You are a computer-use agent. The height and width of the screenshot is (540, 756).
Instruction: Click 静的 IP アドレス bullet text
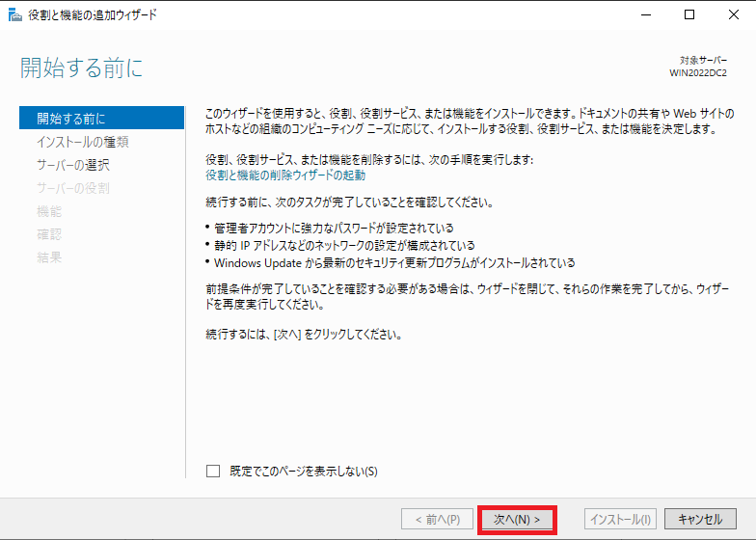point(344,245)
